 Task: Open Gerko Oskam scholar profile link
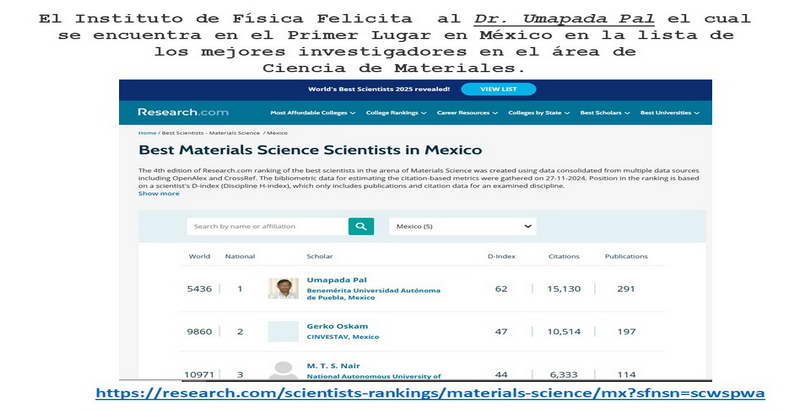pyautogui.click(x=337, y=326)
